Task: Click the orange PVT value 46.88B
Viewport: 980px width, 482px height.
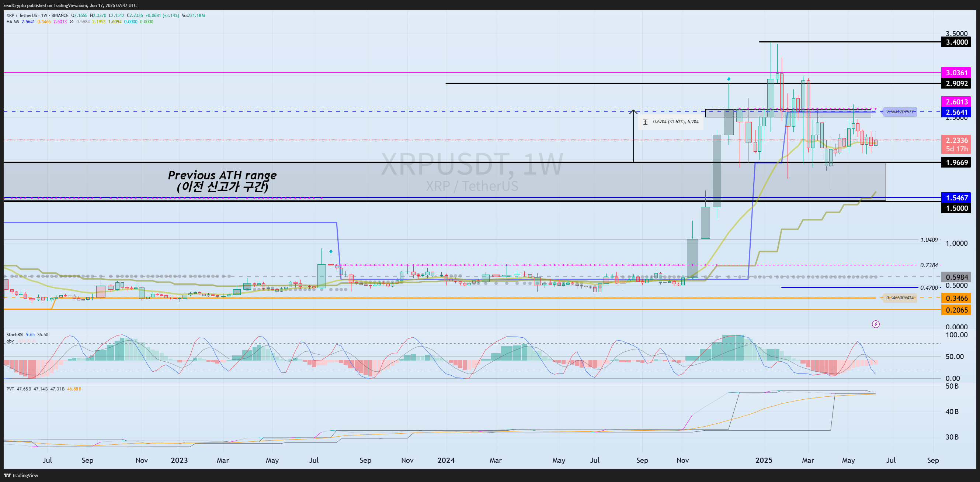Action: [x=74, y=389]
